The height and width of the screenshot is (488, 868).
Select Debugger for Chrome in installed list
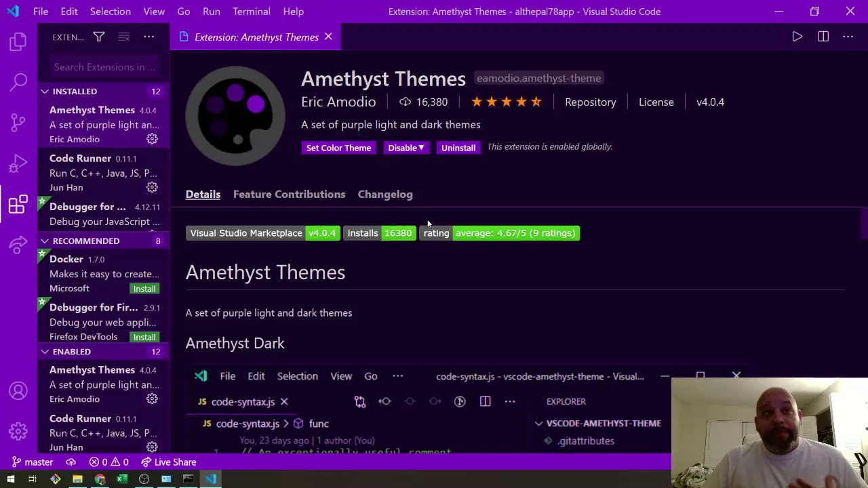click(x=102, y=214)
